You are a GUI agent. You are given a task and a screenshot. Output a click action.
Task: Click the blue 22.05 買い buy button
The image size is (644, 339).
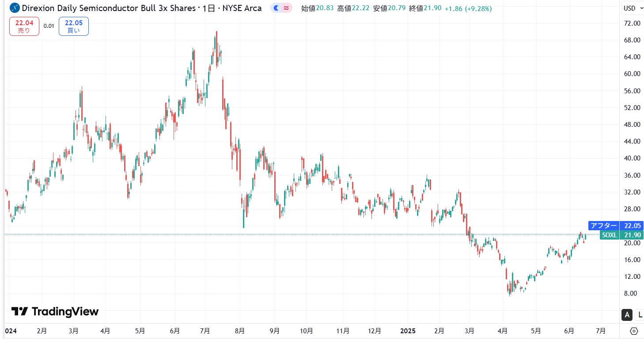tap(74, 27)
